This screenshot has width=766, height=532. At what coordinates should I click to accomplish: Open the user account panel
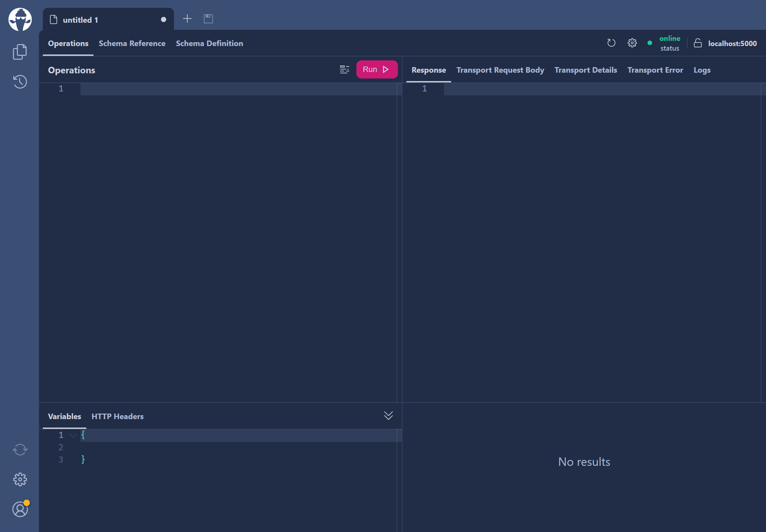pos(20,509)
